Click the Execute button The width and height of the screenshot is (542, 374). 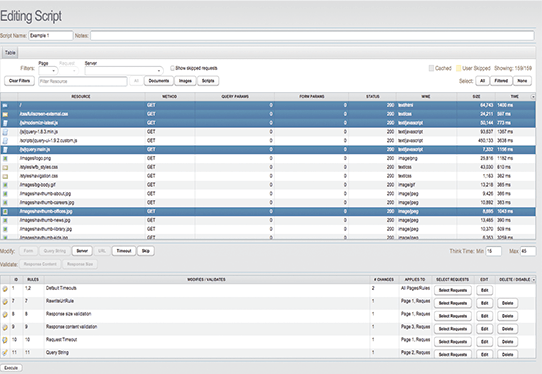coord(11,368)
